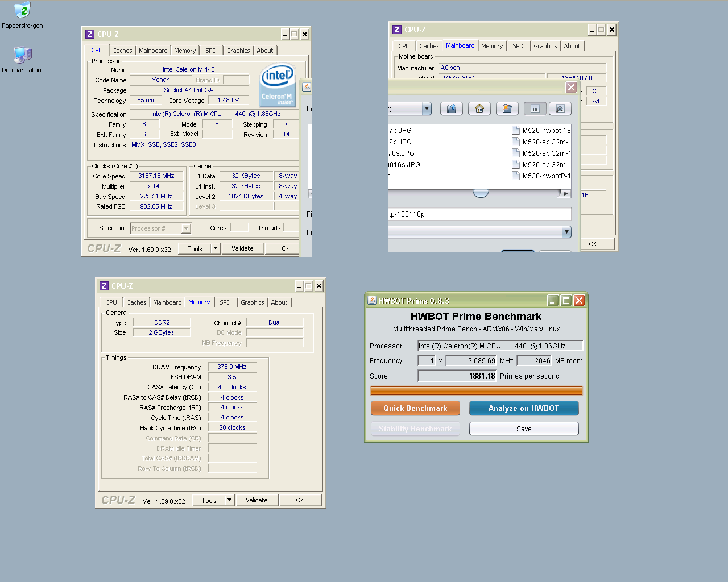Click the Z logo in the CPU-Z mainboard window's title bar
Viewport: 728px width, 582px height.
(397, 30)
